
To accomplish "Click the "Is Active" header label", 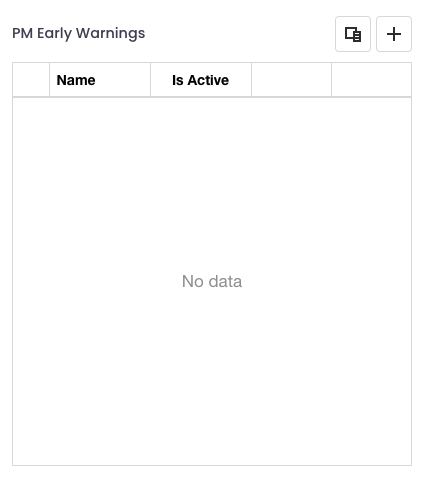I will [x=200, y=80].
